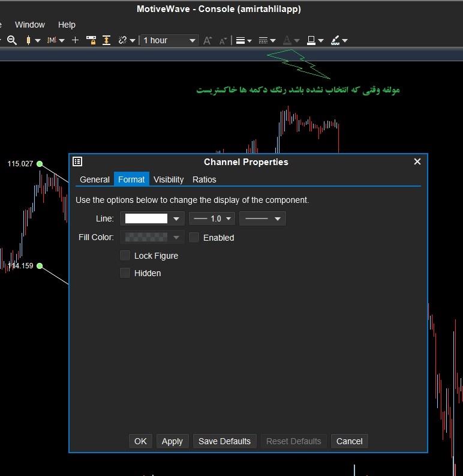Click the plus crosshair icon
Screen dimensions: 463x476
click(75, 40)
